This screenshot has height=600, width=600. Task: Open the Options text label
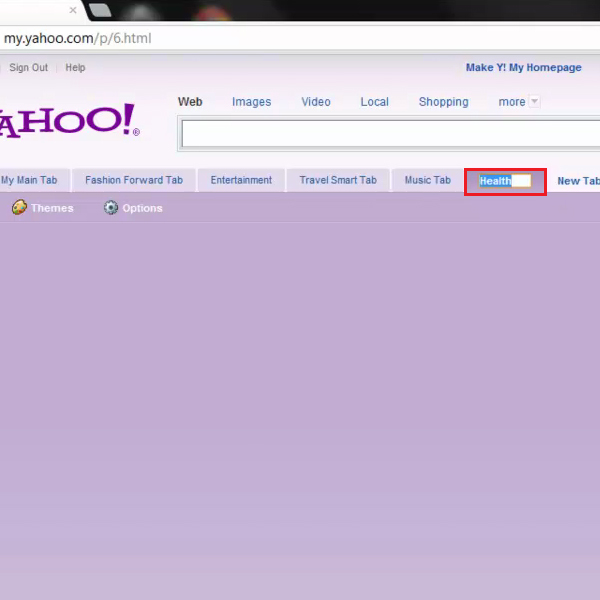coord(142,208)
